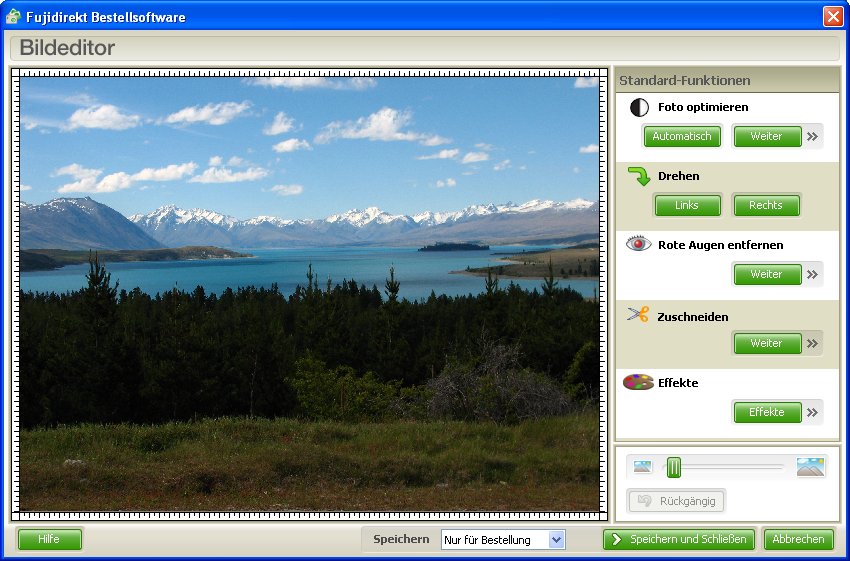The height and width of the screenshot is (561, 850).
Task: Open Foto optimieren options via Weiter
Action: 766,136
